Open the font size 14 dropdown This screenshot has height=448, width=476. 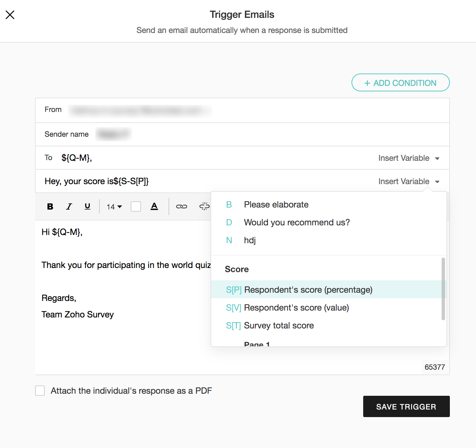coord(114,207)
